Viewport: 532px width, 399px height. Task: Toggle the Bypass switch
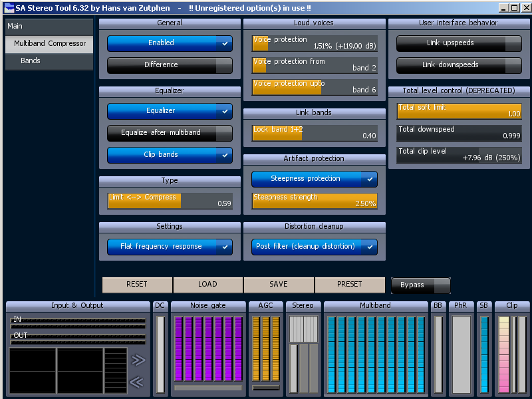[421, 285]
